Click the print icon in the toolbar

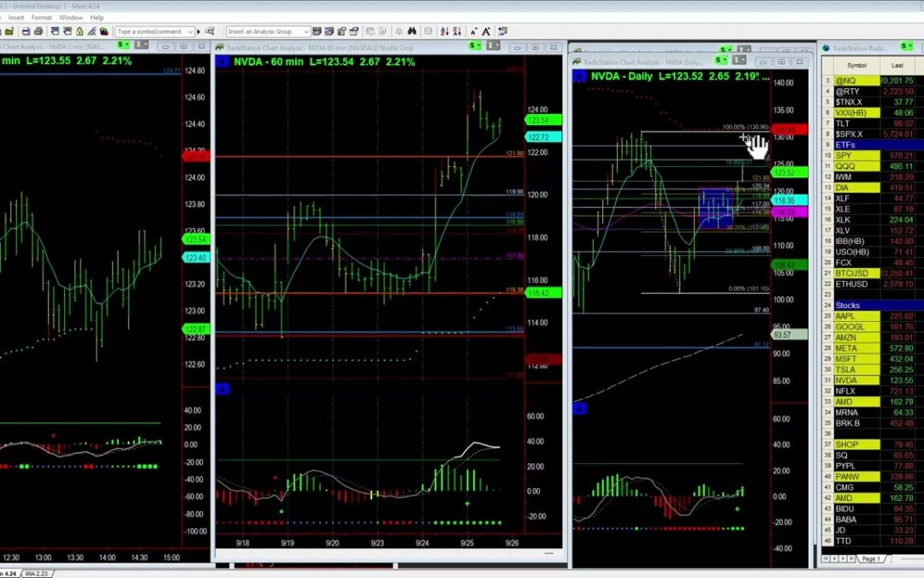(38, 32)
